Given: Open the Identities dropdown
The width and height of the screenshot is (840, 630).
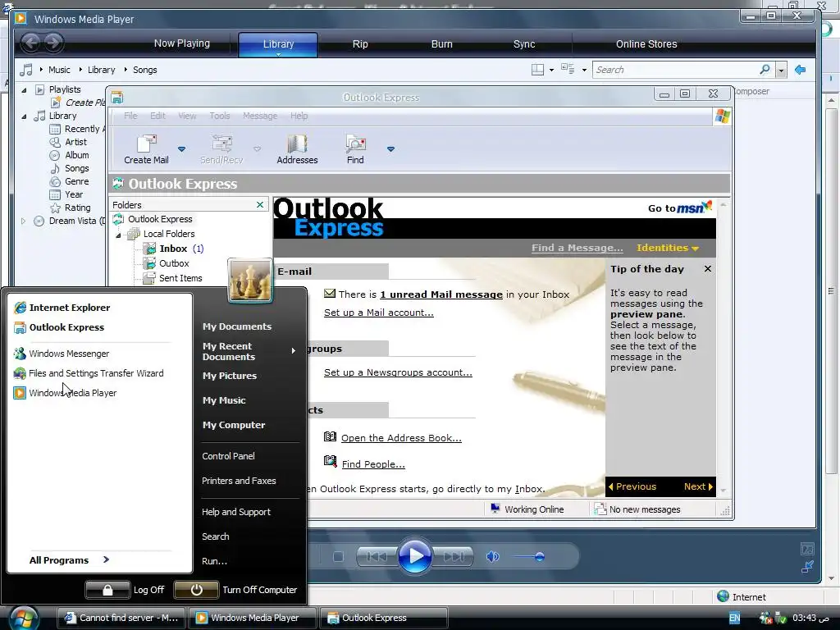Looking at the screenshot, I should (x=668, y=248).
